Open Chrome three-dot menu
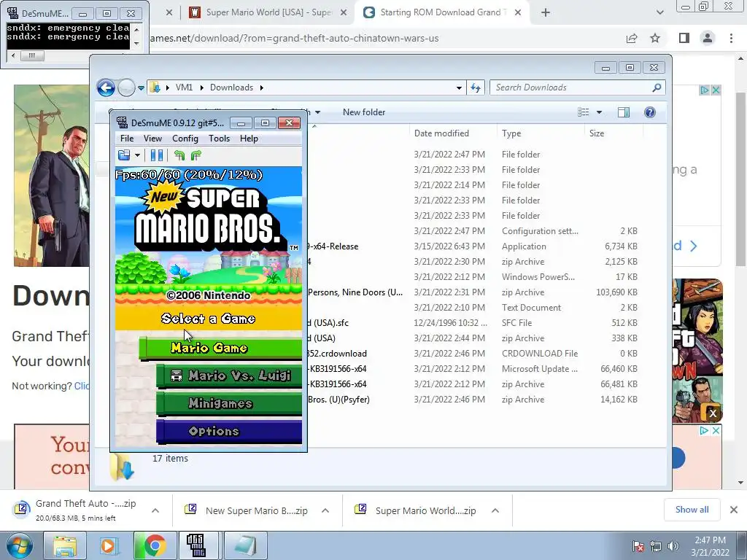 [x=731, y=38]
